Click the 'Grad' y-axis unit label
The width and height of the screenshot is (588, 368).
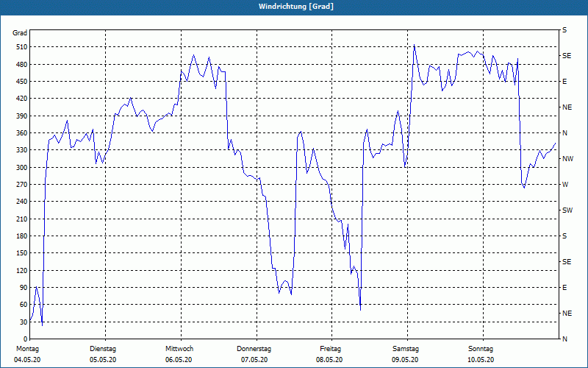(x=20, y=33)
